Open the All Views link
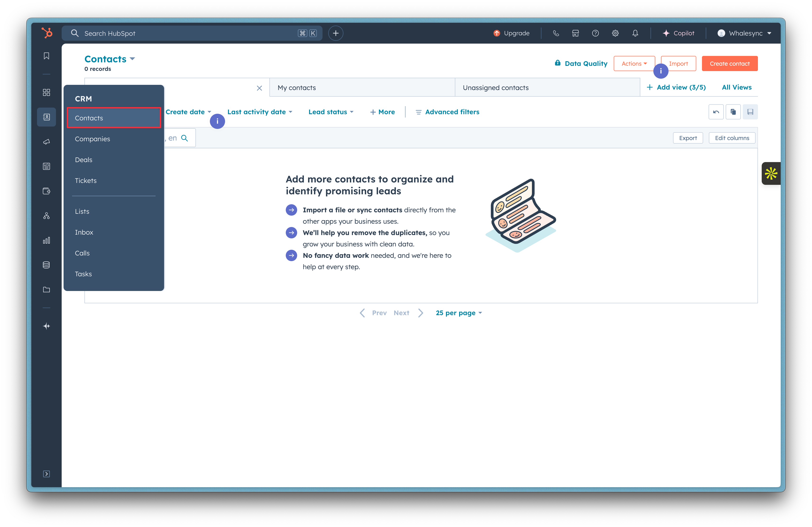 [737, 87]
